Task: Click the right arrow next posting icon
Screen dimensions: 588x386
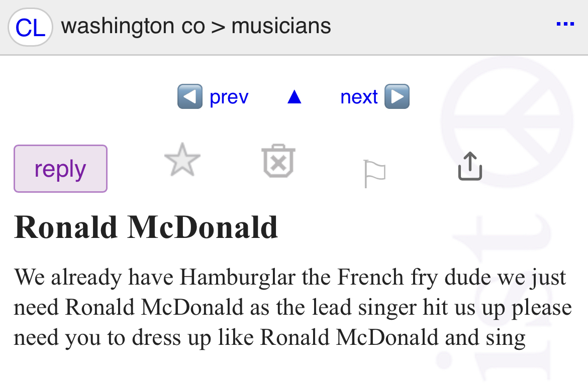Action: tap(397, 96)
